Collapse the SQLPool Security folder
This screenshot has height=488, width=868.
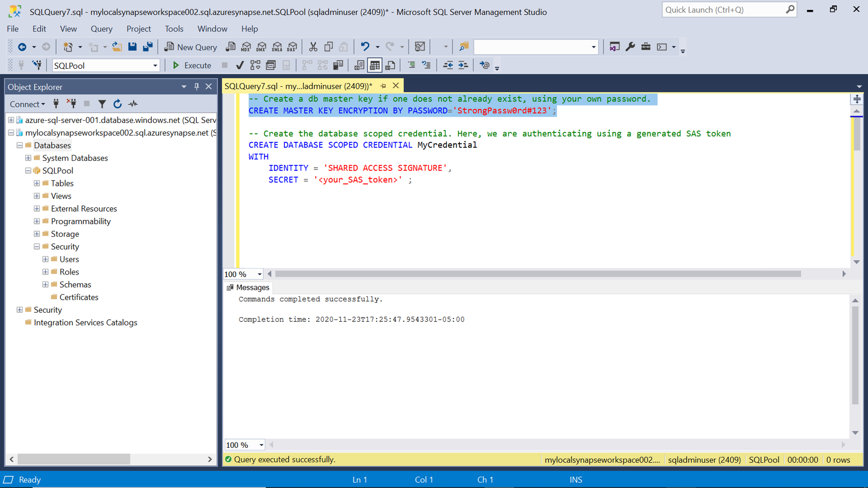point(37,247)
